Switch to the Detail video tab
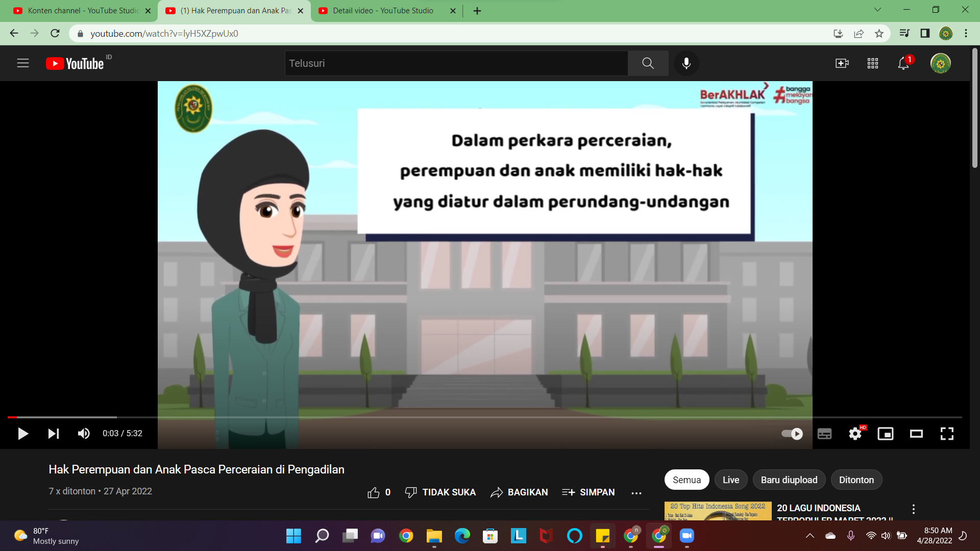Viewport: 980px width, 551px height. [382, 10]
